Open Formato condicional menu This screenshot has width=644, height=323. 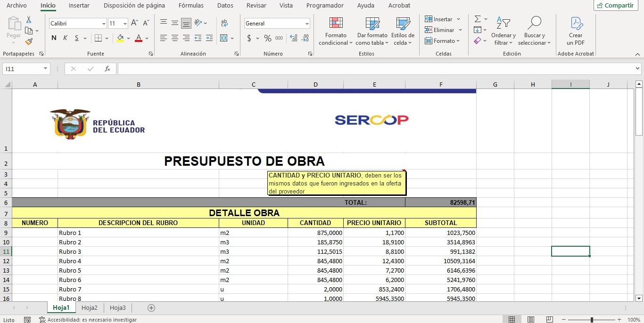336,31
